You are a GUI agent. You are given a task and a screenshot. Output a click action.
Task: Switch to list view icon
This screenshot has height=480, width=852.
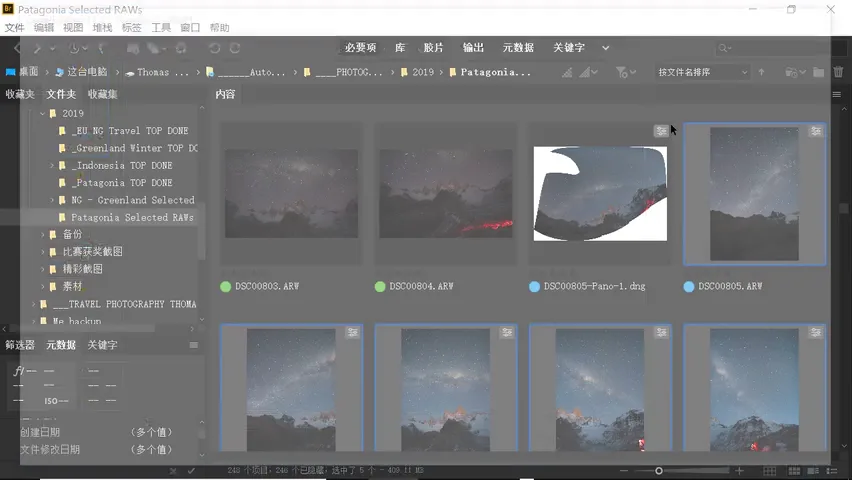point(832,471)
